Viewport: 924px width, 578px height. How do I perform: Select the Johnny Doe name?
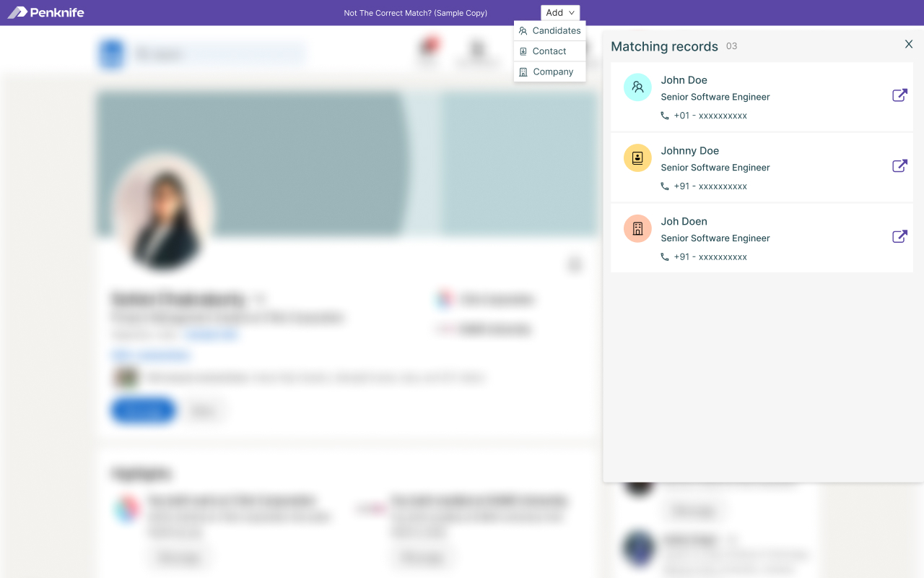690,151
